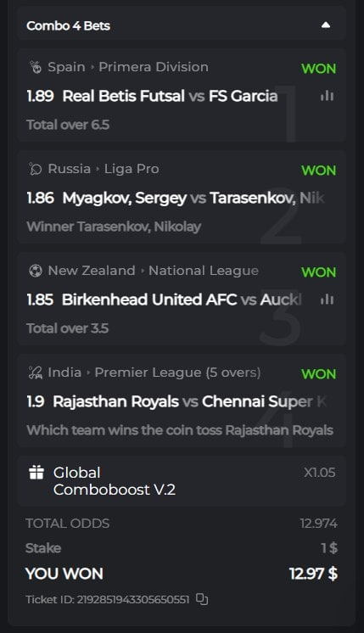The image size is (364, 633).
Task: Open Real Betis Futsal vs FS Garcia match
Action: click(x=170, y=96)
